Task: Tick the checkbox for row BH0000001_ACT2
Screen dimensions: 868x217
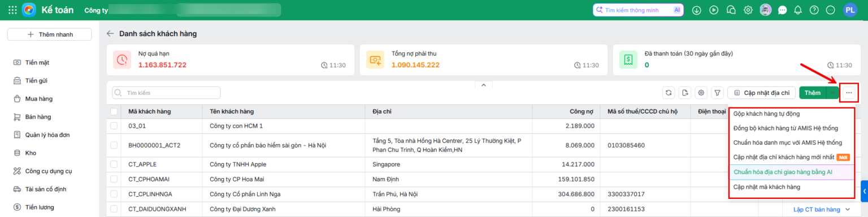Action: click(x=114, y=145)
